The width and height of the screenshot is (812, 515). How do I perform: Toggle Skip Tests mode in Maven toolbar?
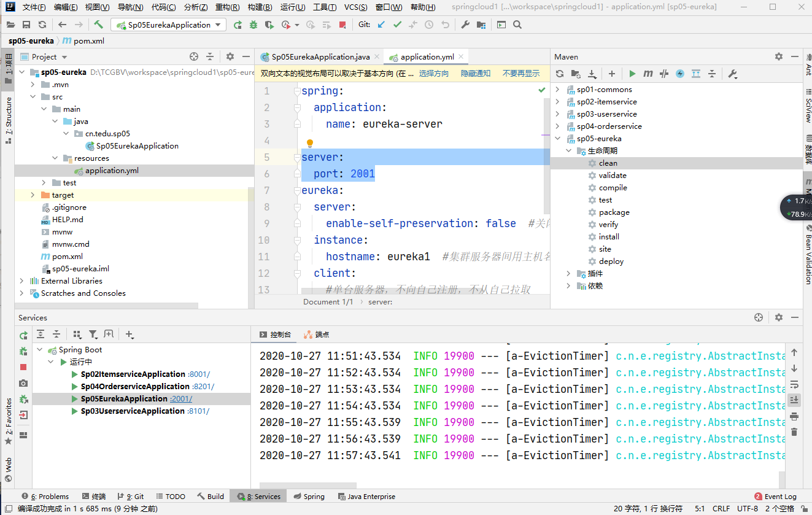664,74
